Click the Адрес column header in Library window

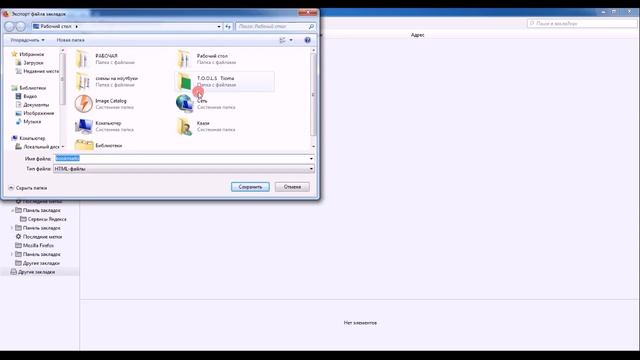tap(418, 35)
